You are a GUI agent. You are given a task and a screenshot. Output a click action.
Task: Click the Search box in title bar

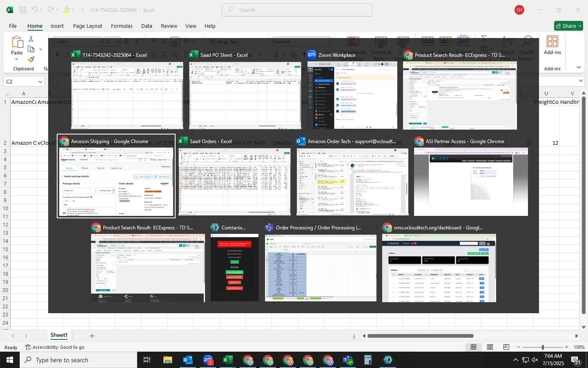297,10
